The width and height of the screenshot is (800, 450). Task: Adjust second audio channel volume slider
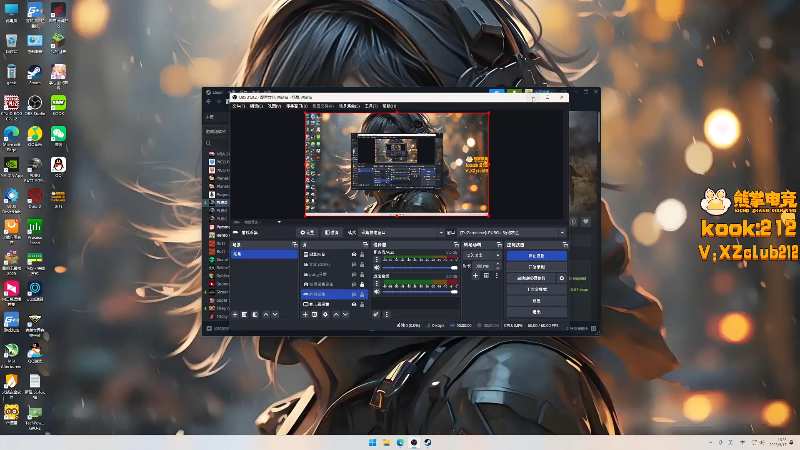[419, 292]
